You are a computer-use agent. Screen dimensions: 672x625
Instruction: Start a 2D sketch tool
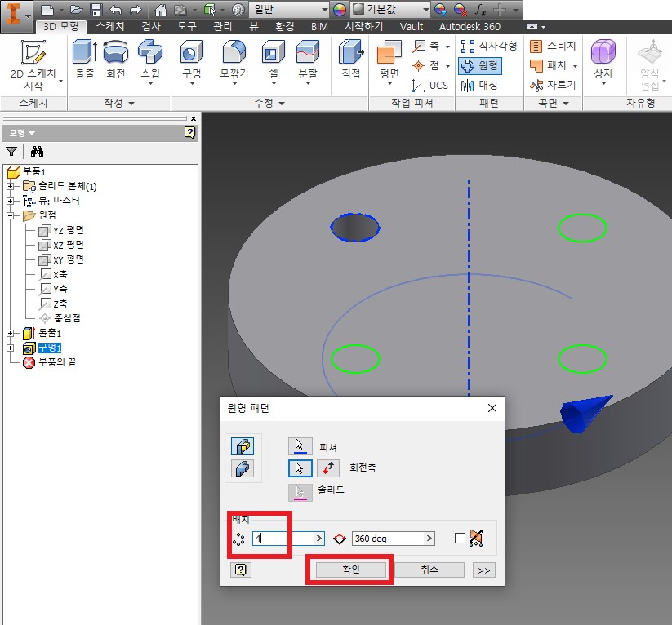(x=33, y=64)
